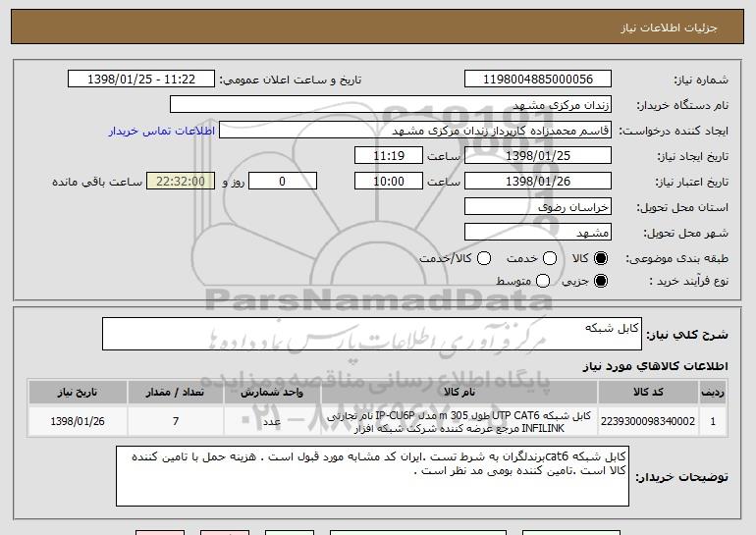The image size is (756, 535).
Task: Choose the متوسط purchase process option
Action: pos(543,281)
